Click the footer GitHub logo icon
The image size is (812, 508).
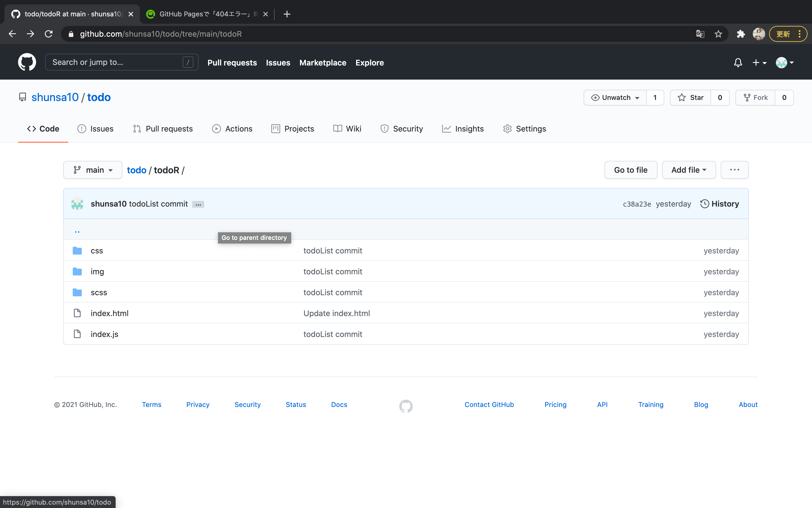coord(406,406)
